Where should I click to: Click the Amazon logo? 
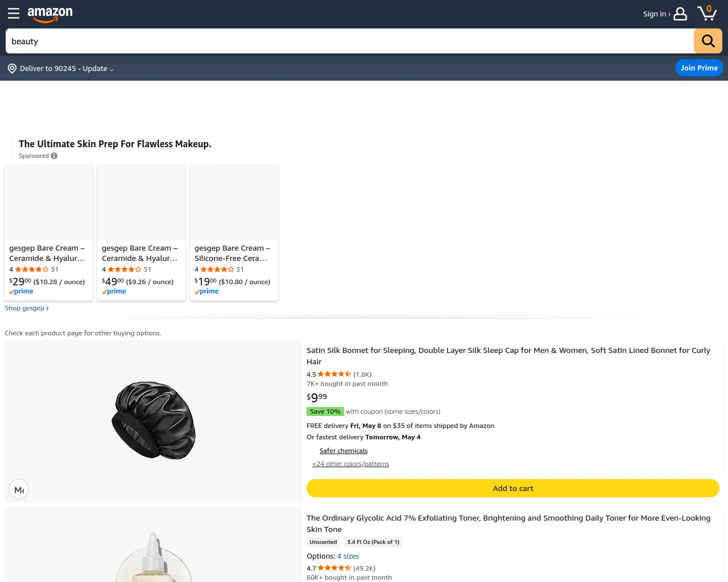pos(50,14)
